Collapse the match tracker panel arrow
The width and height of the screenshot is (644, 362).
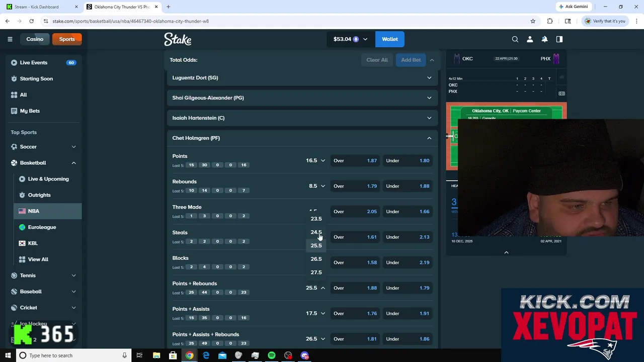pyautogui.click(x=506, y=252)
